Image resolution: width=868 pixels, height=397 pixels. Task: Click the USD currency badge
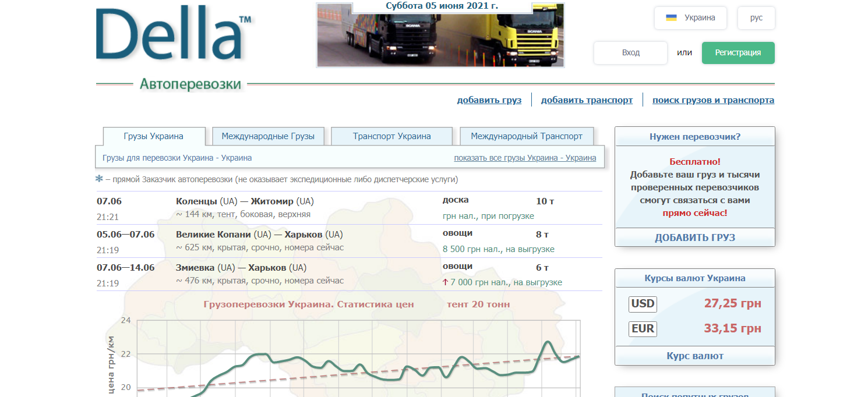643,304
